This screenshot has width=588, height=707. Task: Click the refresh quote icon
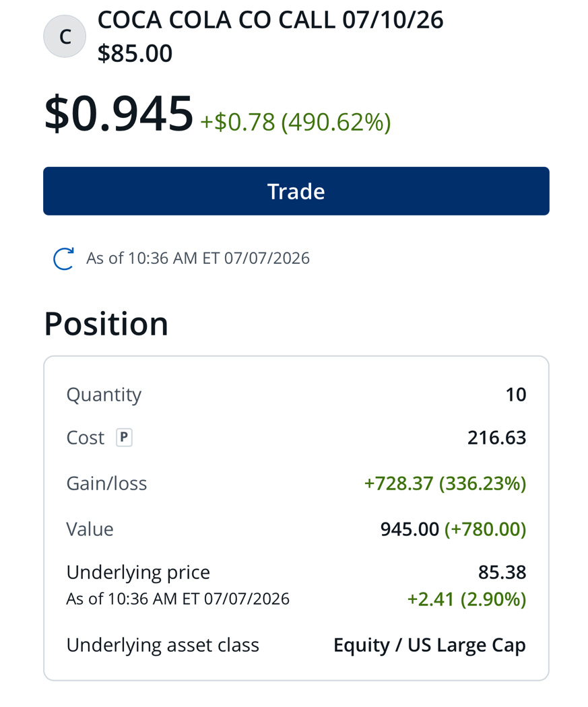pyautogui.click(x=63, y=259)
